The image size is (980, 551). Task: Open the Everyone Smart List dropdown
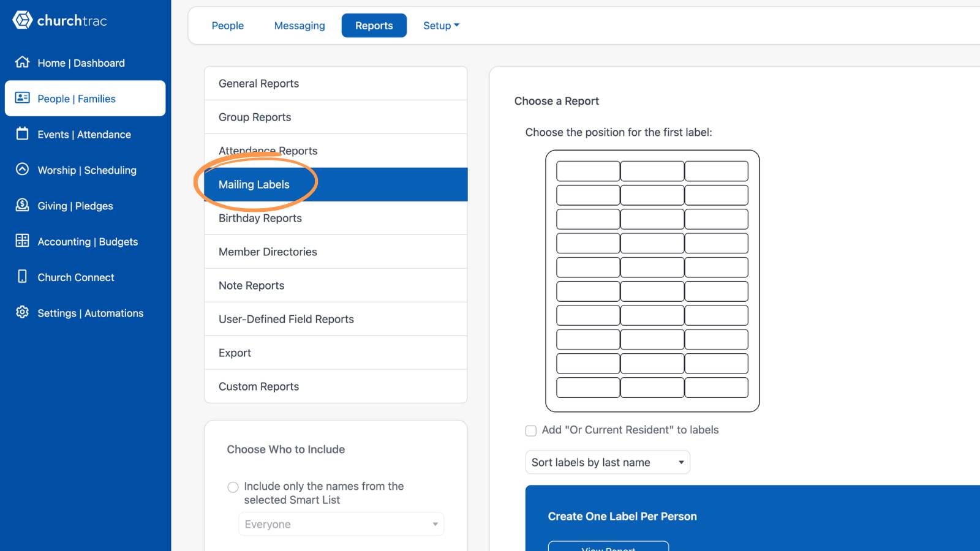(x=341, y=524)
